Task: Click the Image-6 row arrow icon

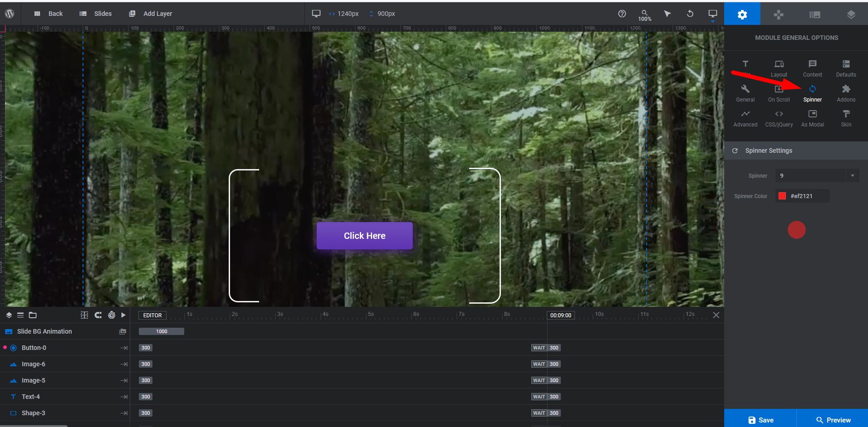Action: (123, 364)
